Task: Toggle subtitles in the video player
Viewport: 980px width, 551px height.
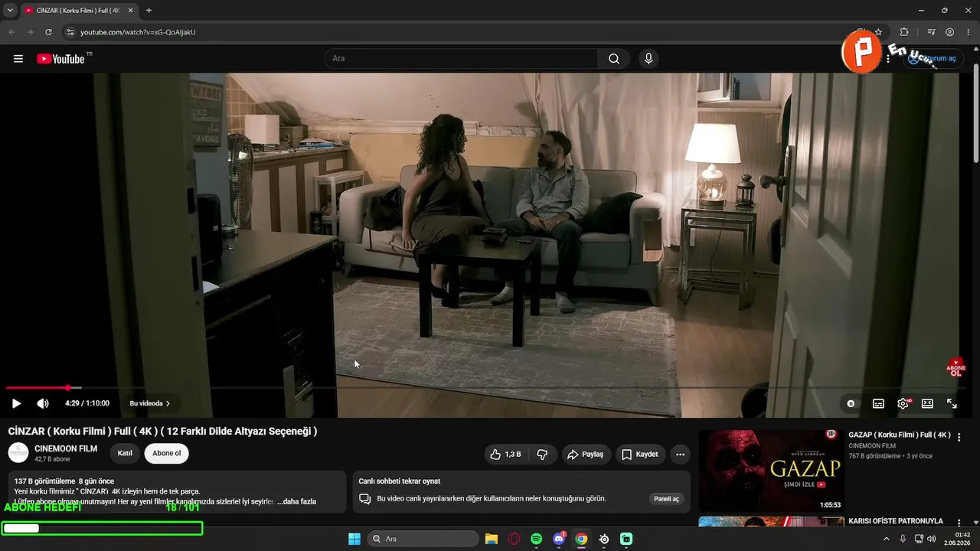Action: 878,403
